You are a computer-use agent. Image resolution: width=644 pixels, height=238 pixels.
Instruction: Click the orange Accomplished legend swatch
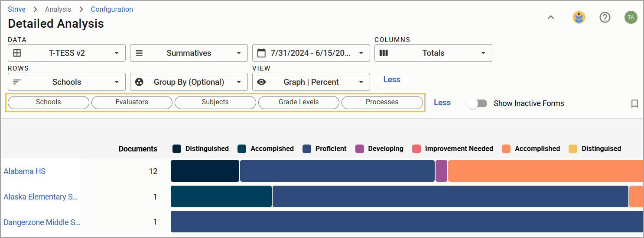(x=506, y=149)
